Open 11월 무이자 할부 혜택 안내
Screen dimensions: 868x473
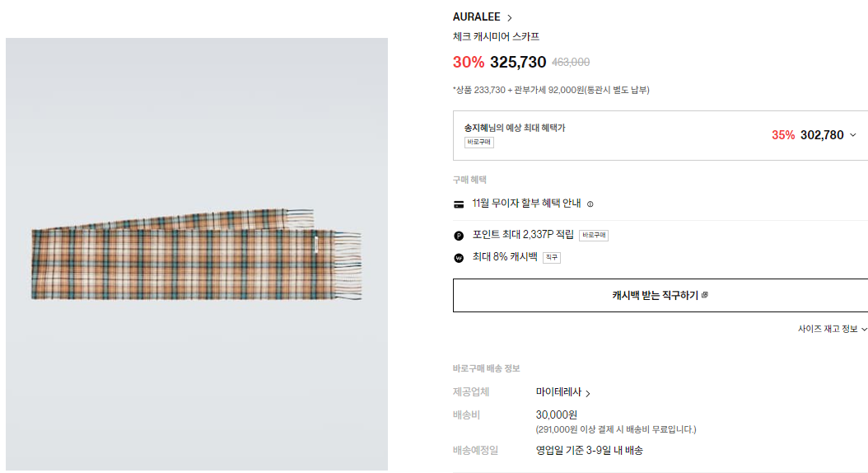(x=526, y=204)
